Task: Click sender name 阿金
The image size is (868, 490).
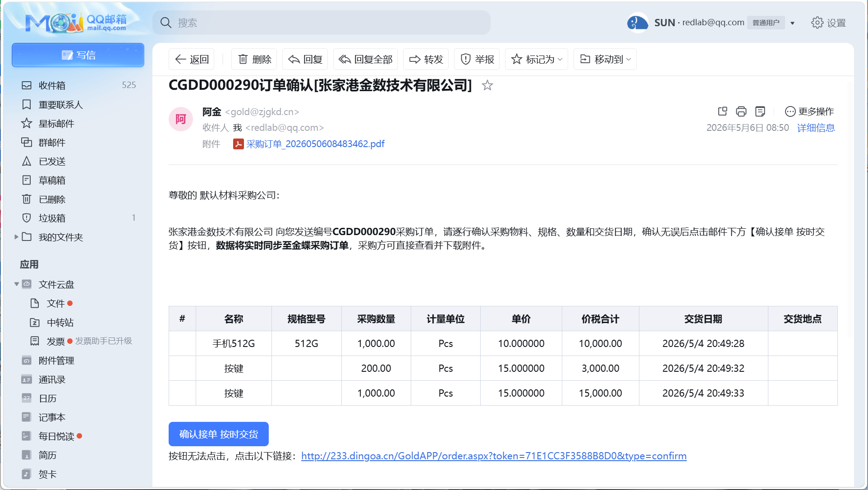Action: [211, 112]
